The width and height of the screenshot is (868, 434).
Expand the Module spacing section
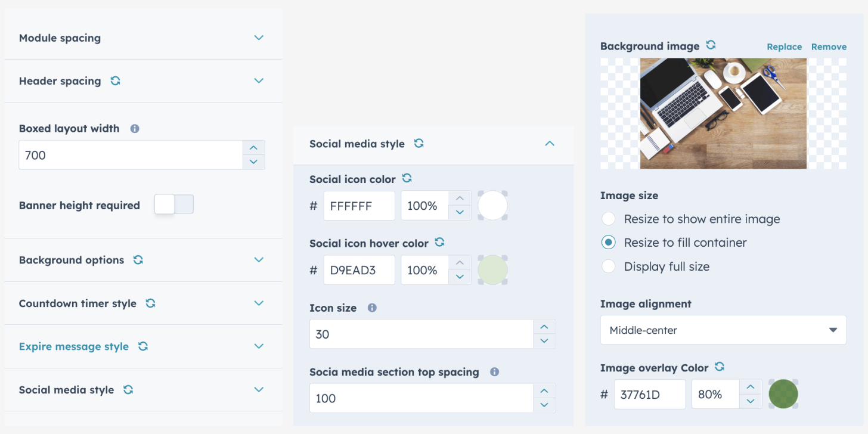(259, 38)
